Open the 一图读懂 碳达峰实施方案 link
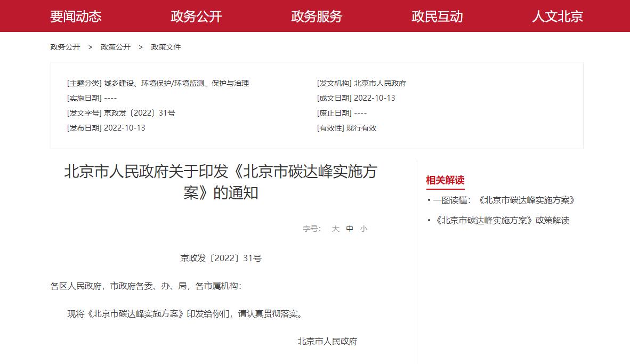The image size is (630, 364). click(x=504, y=200)
